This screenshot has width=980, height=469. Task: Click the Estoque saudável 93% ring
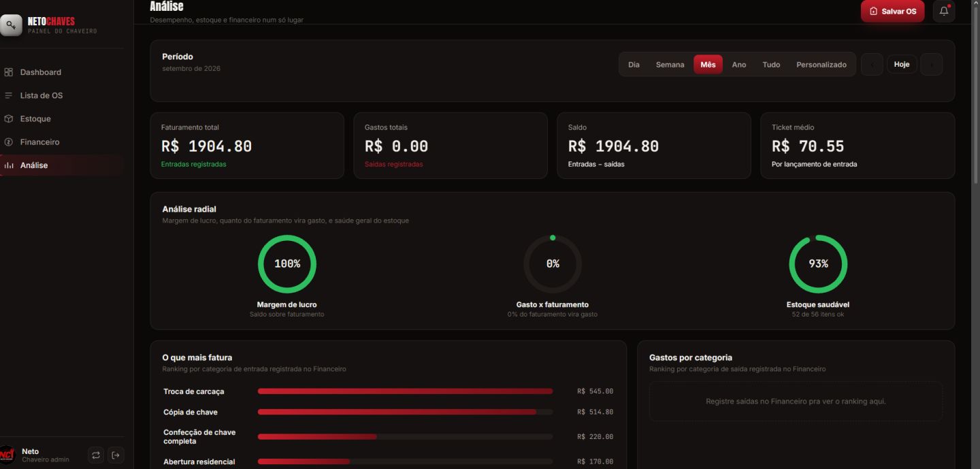pyautogui.click(x=818, y=263)
